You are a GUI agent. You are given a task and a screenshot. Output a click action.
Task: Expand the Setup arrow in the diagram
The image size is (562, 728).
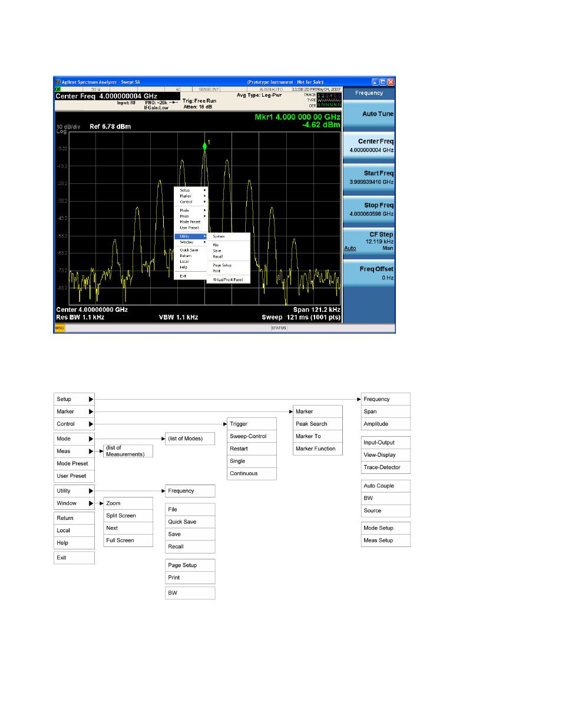point(91,399)
